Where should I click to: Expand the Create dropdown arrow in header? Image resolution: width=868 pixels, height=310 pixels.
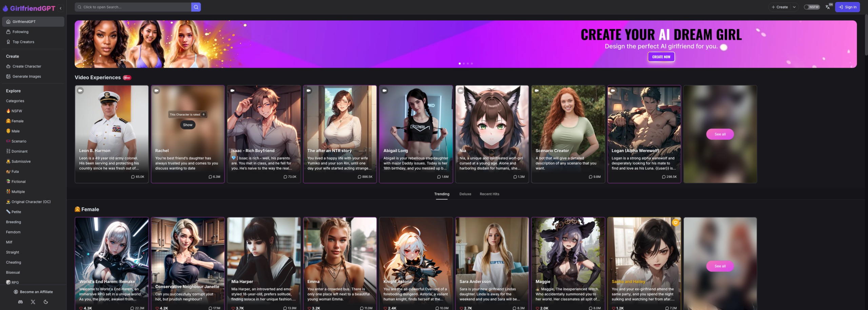(794, 7)
